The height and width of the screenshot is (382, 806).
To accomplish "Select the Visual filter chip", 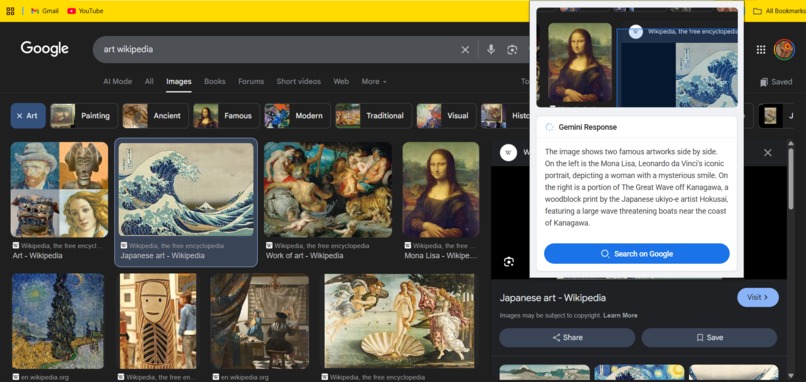I will click(446, 116).
